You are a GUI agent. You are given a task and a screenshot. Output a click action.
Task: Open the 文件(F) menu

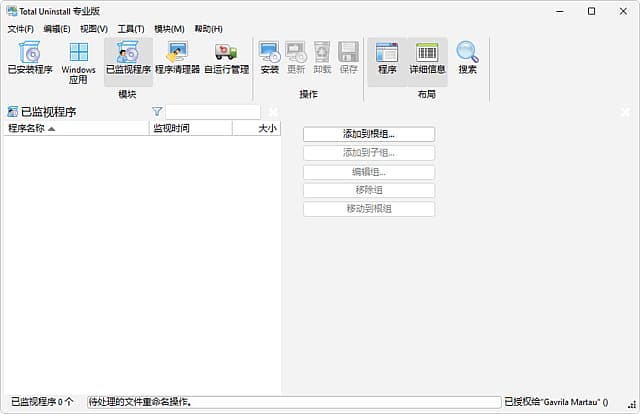pos(21,29)
